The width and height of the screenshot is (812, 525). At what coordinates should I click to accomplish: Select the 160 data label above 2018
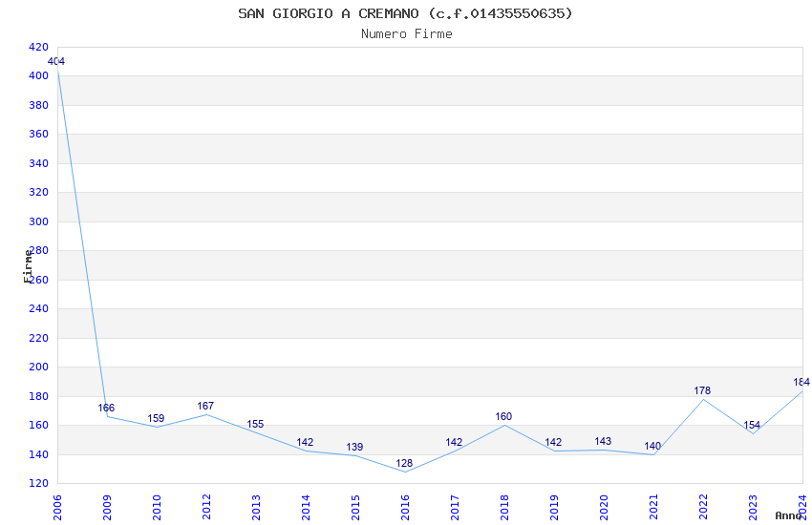click(x=503, y=416)
